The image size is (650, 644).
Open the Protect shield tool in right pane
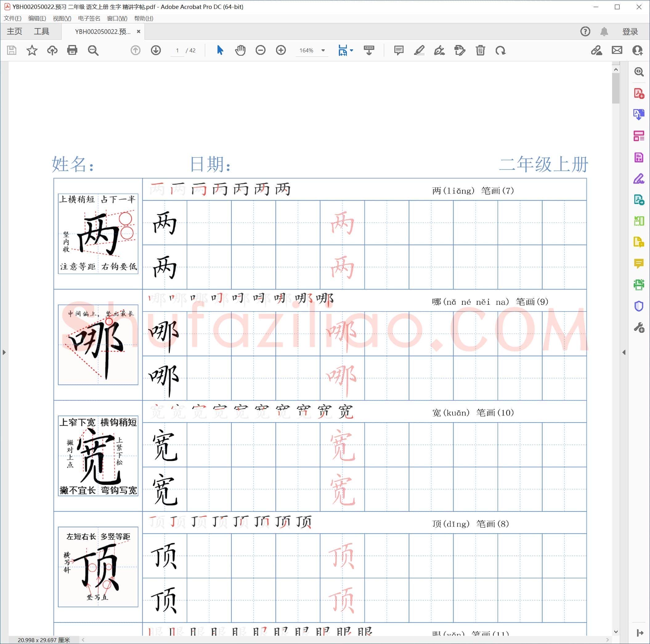pos(639,306)
